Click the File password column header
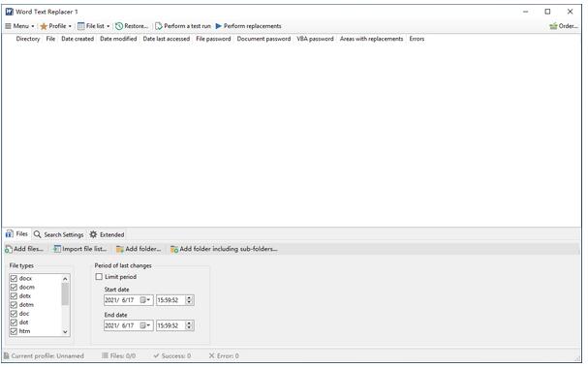 (x=213, y=39)
